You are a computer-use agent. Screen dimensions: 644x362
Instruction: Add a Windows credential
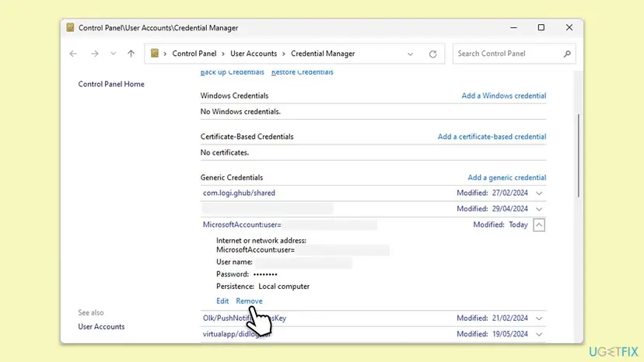pyautogui.click(x=503, y=96)
